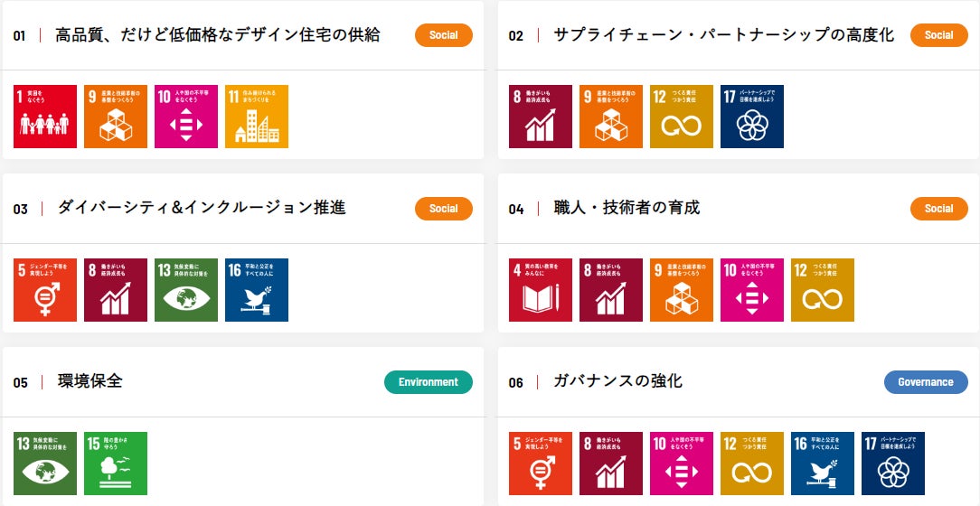Image resolution: width=980 pixels, height=506 pixels.
Task: Select SDG 9 cubes icon in card 01
Action: point(116,117)
